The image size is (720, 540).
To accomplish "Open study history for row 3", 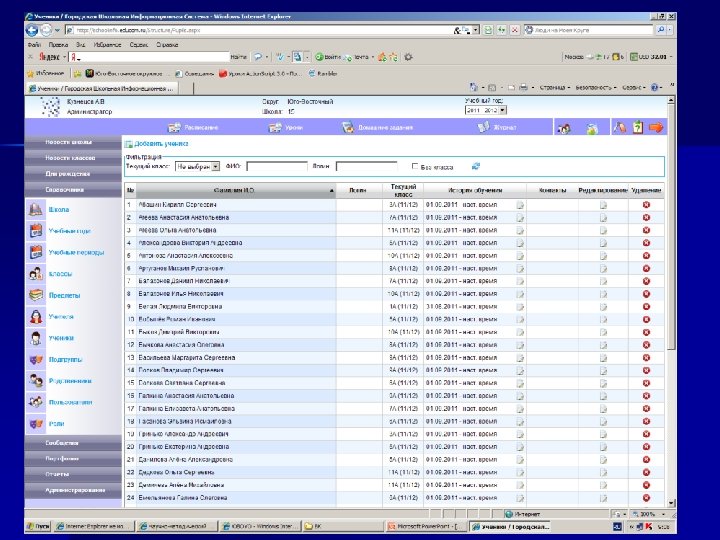I will (x=520, y=231).
